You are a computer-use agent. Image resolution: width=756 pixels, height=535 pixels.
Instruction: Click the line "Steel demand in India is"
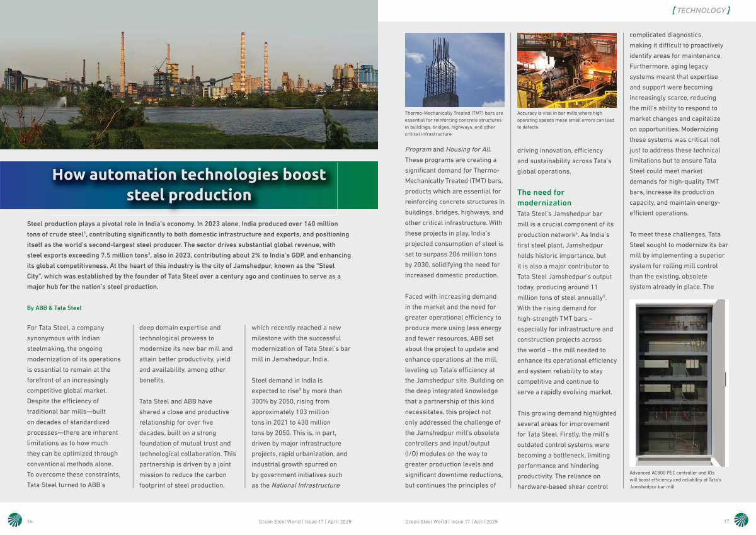click(287, 381)
